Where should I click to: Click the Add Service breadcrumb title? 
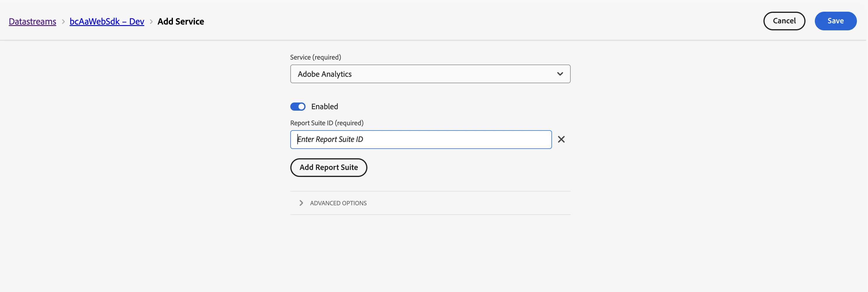point(180,22)
